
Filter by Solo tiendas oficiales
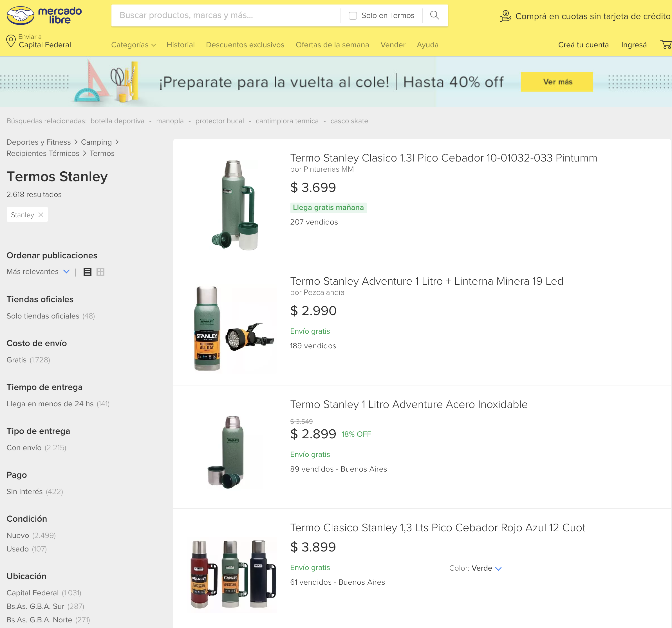42,316
